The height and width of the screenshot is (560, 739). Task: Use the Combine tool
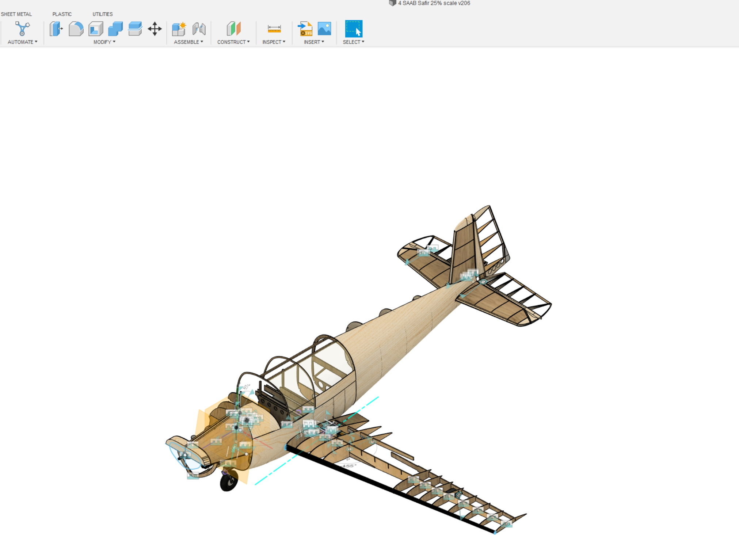pos(116,29)
